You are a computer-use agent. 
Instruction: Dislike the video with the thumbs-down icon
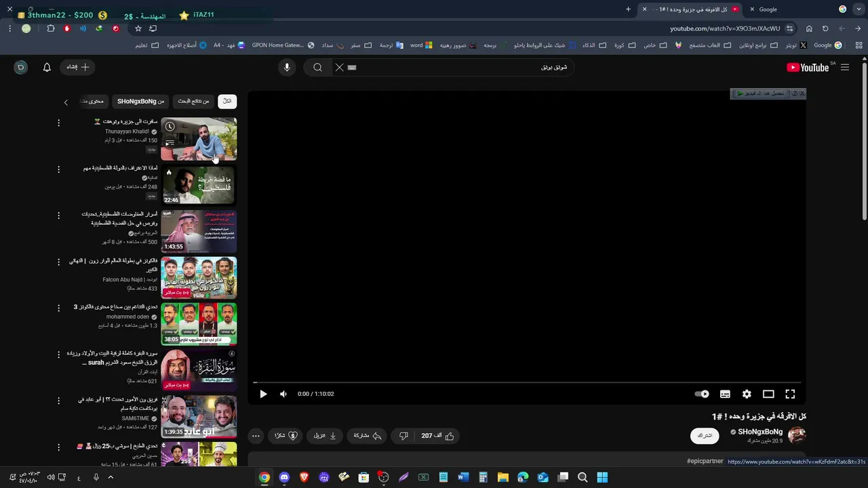(x=403, y=436)
